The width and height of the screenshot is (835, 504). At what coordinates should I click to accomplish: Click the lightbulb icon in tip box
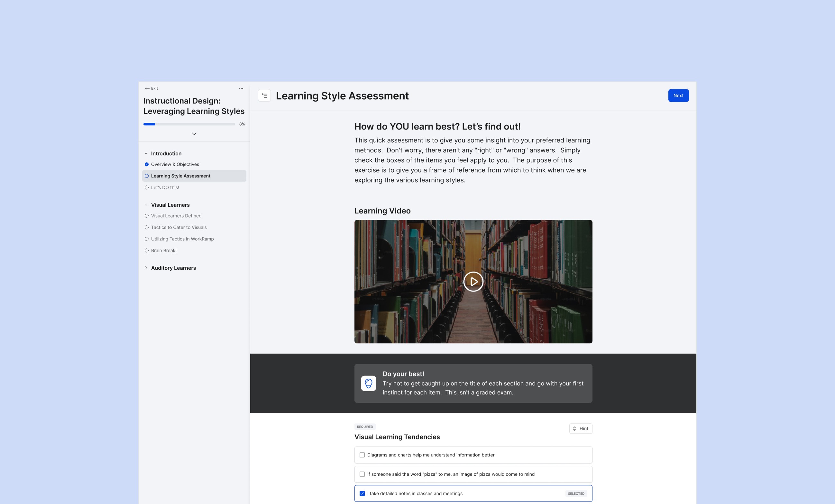point(368,383)
